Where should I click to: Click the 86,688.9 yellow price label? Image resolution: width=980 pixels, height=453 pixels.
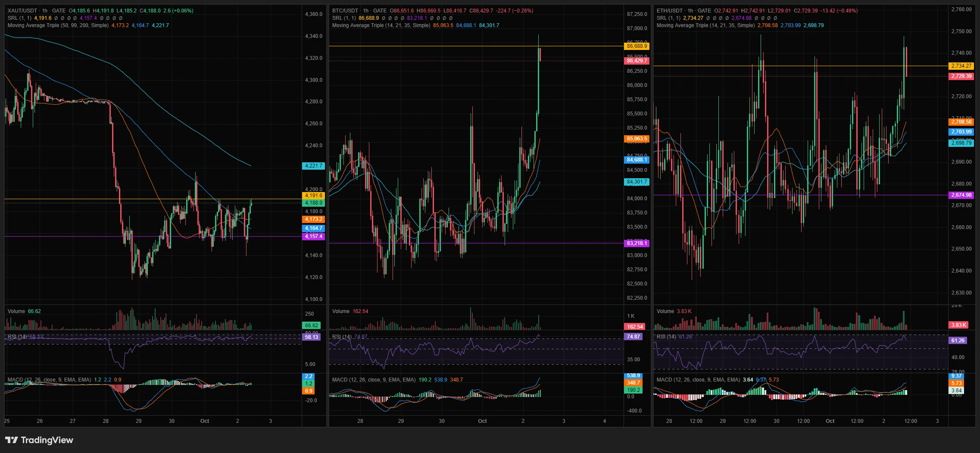637,46
